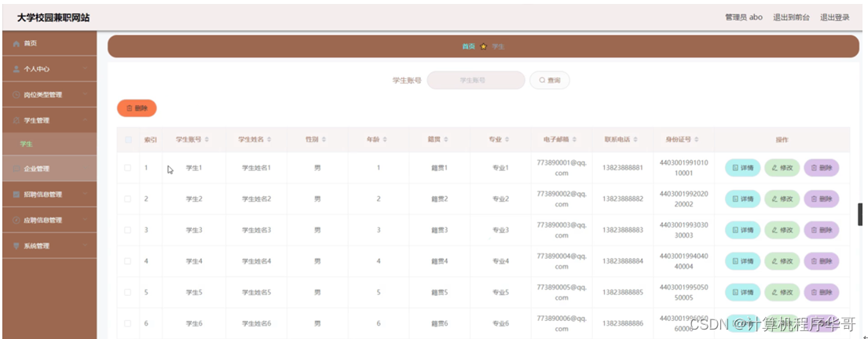Click 退出登录 in the top bar

pyautogui.click(x=835, y=18)
